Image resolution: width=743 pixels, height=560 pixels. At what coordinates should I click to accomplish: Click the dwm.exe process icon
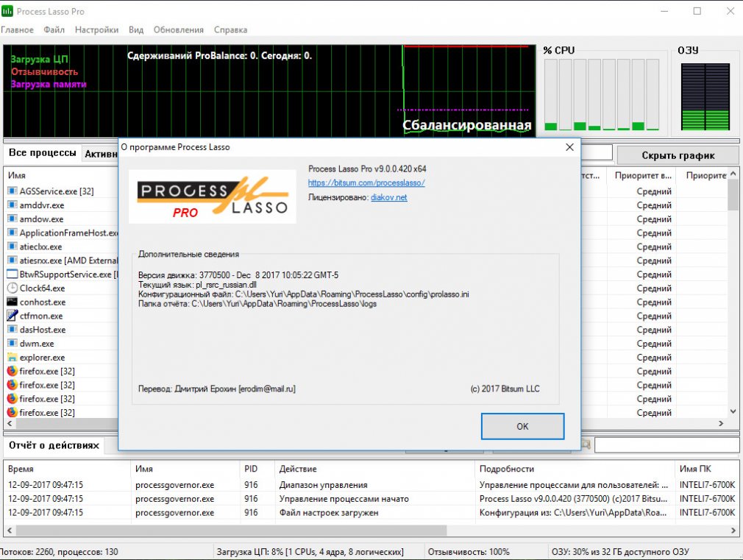[13, 344]
